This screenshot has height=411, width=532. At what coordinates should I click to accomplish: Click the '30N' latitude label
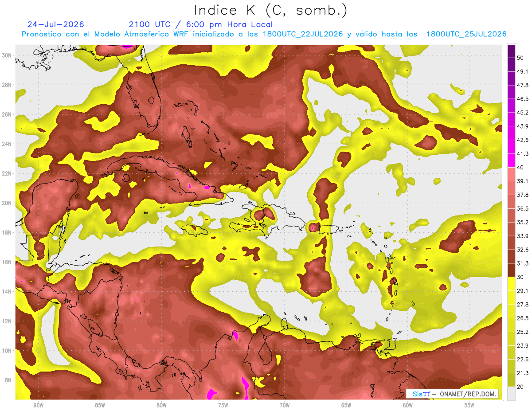tap(8, 55)
